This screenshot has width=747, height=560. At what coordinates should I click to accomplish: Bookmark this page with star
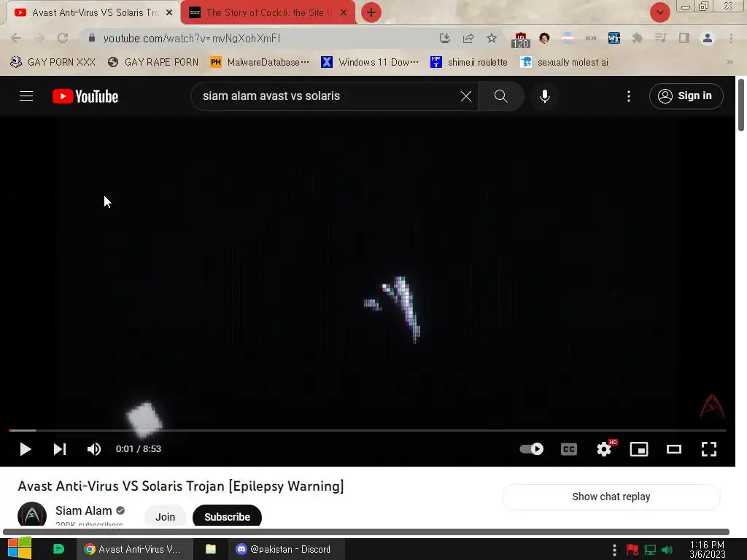click(x=492, y=38)
